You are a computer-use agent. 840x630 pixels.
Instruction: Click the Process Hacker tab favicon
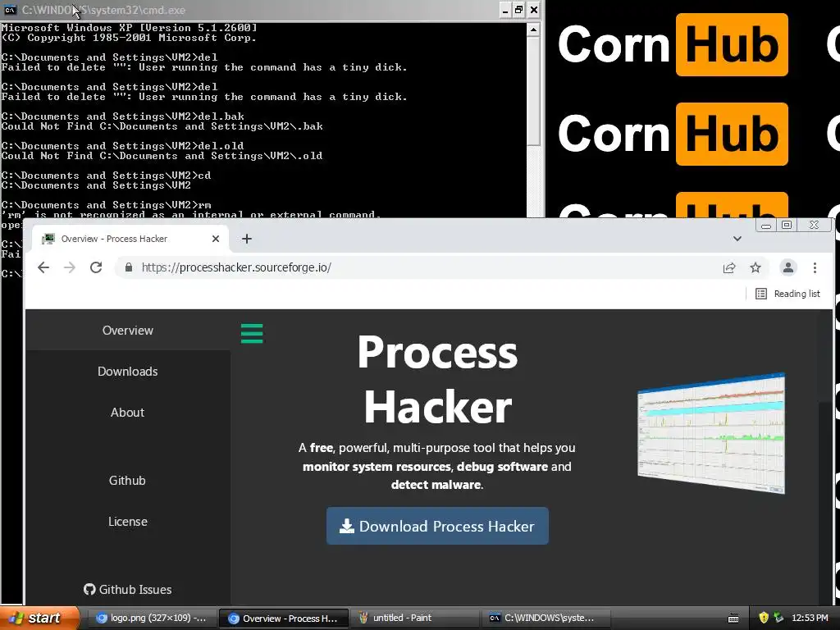pyautogui.click(x=48, y=239)
